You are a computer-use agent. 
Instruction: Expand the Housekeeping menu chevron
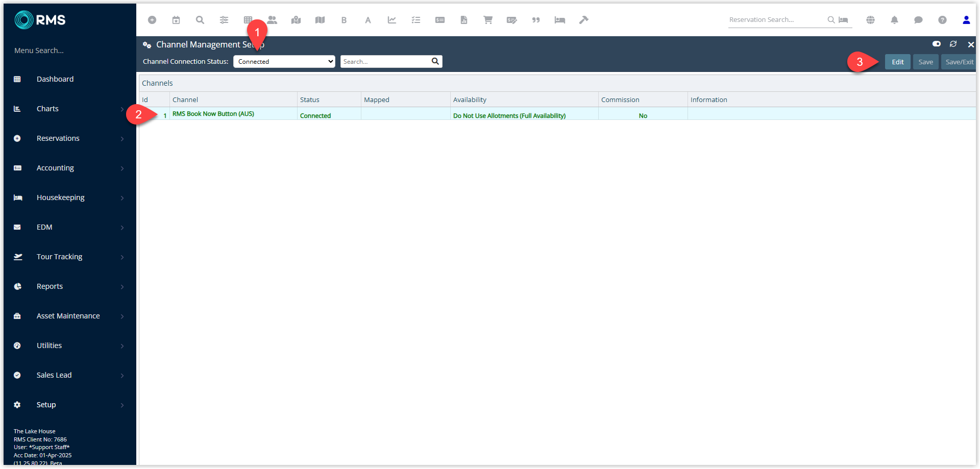(x=122, y=198)
